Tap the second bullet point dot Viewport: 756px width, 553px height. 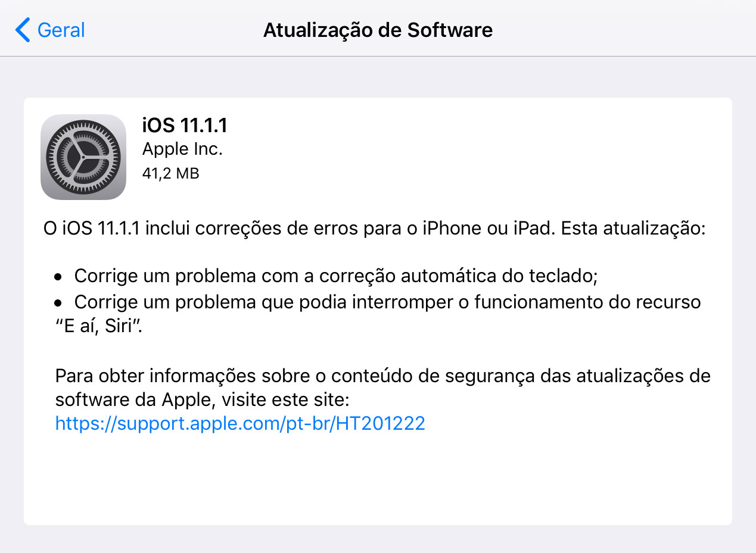pyautogui.click(x=58, y=304)
